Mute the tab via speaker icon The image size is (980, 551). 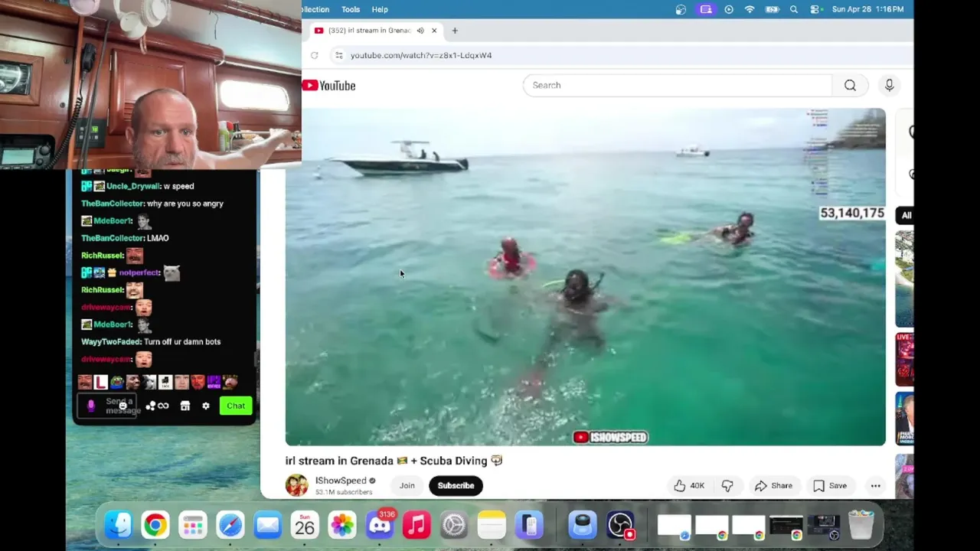[x=420, y=31]
